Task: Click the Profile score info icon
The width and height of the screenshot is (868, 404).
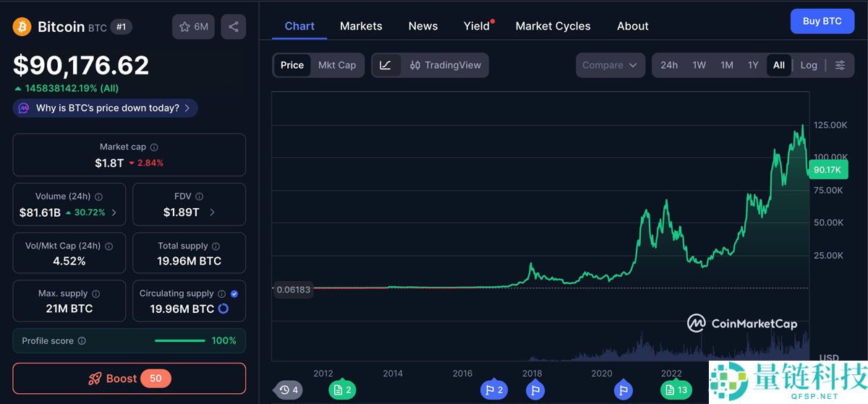Action: [82, 341]
